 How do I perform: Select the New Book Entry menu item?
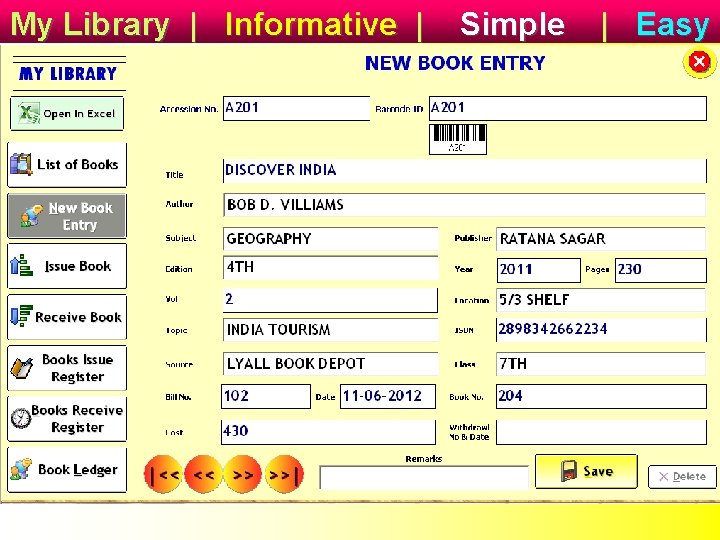point(67,216)
